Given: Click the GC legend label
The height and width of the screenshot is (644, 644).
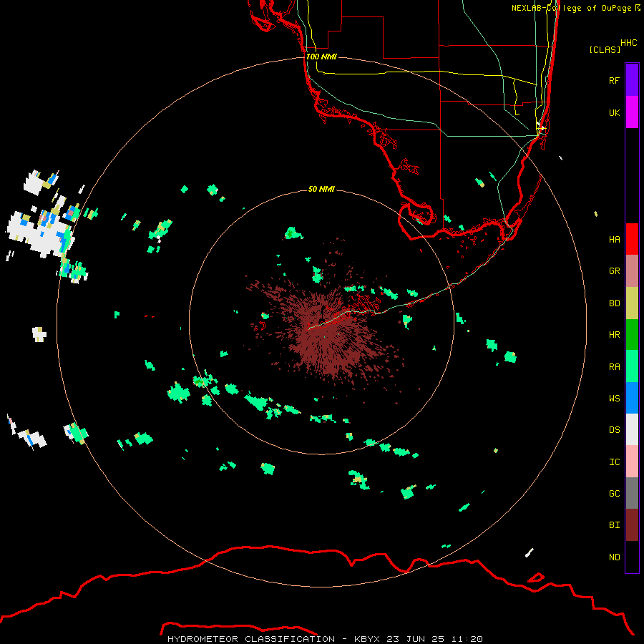Looking at the screenshot, I should 614,494.
